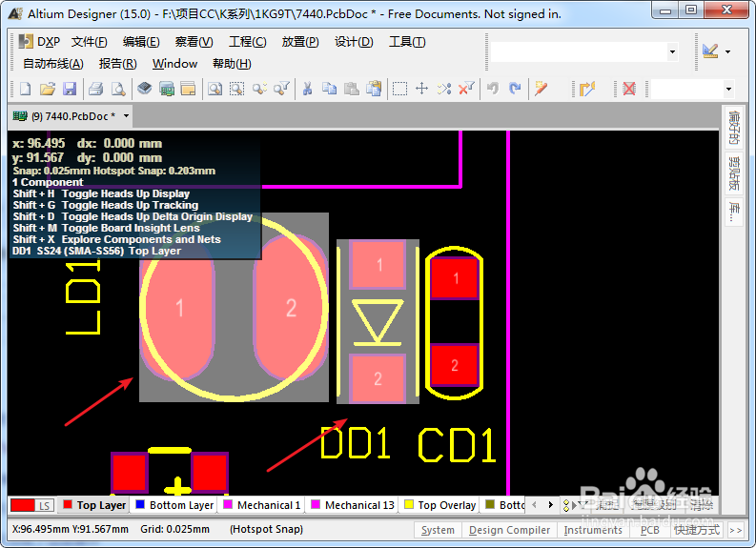Clear the current filter icon
The height and width of the screenshot is (548, 756).
(466, 89)
